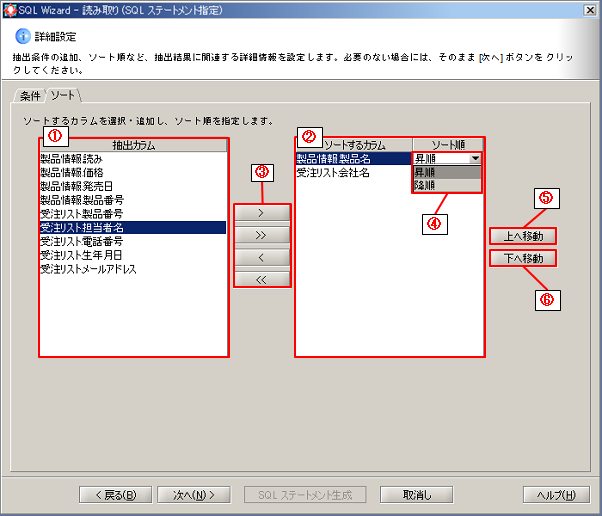Open the ソート順 dropdown arrow
Viewport: 602px width, 516px height.
(475, 158)
